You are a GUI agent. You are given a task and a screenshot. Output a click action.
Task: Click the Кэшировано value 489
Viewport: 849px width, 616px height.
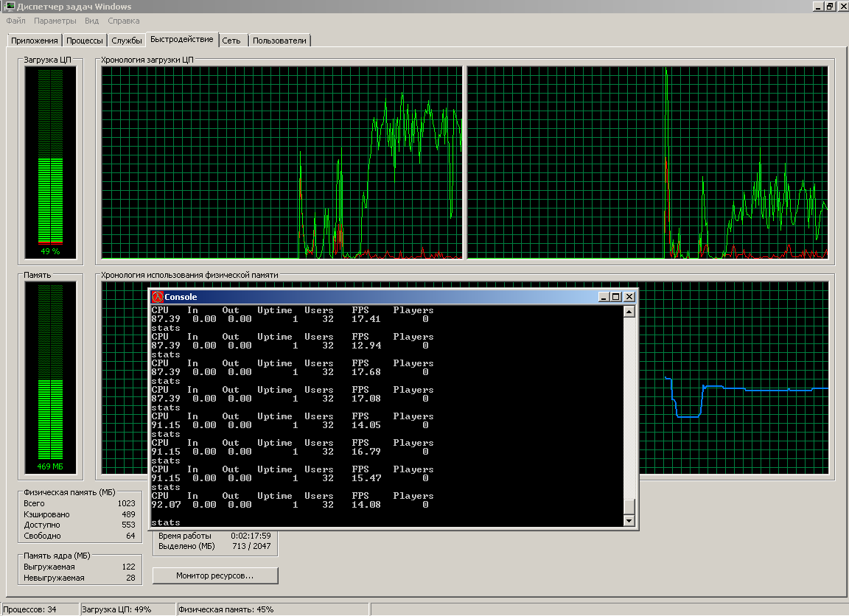coord(128,514)
